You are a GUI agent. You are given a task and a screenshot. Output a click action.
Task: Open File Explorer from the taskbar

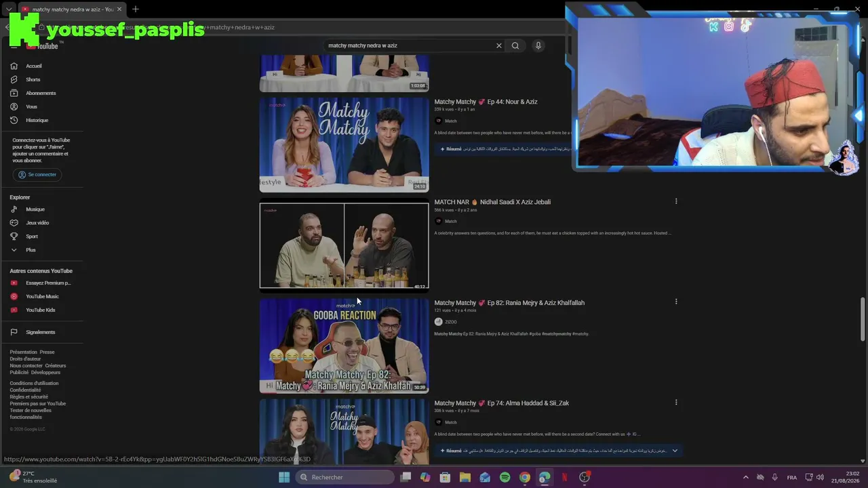(465, 477)
